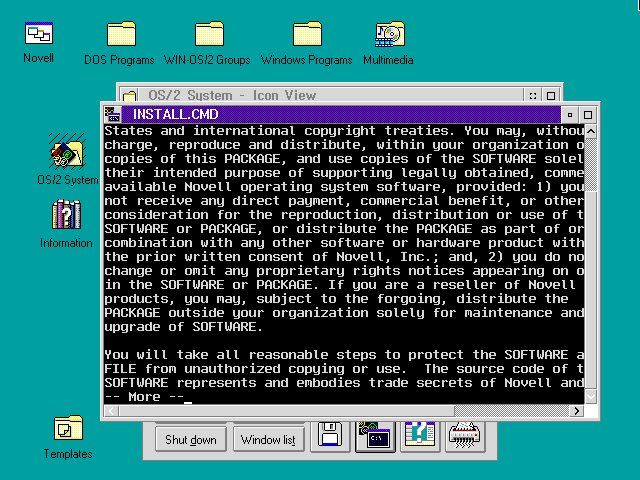Click INSTALL.CMD vertical scrollbar up arrow

click(x=591, y=131)
